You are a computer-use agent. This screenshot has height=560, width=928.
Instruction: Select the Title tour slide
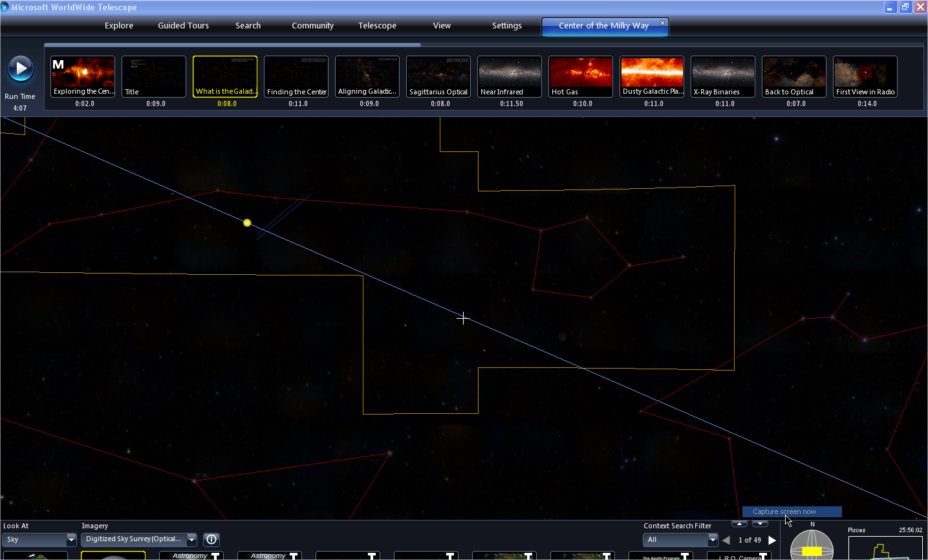pos(154,76)
